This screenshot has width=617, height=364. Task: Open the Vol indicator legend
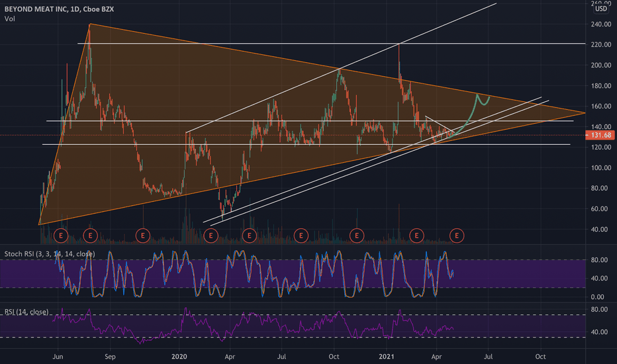coord(10,19)
